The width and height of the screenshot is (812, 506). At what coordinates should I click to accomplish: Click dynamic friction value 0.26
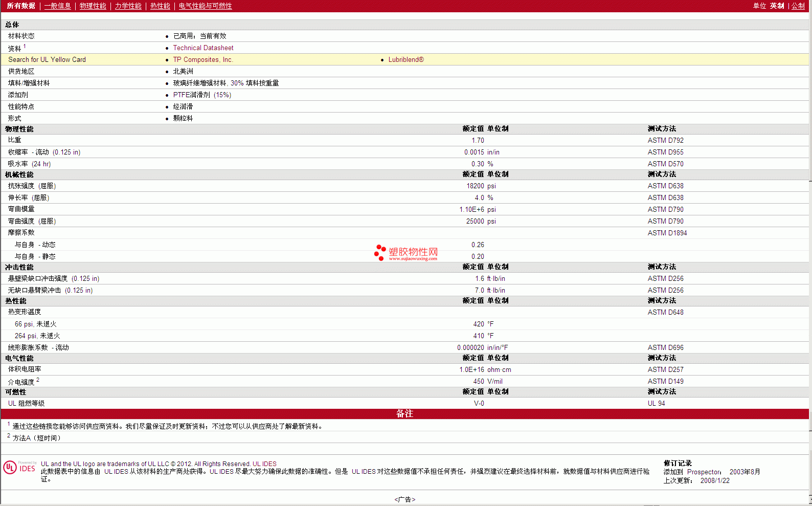478,245
